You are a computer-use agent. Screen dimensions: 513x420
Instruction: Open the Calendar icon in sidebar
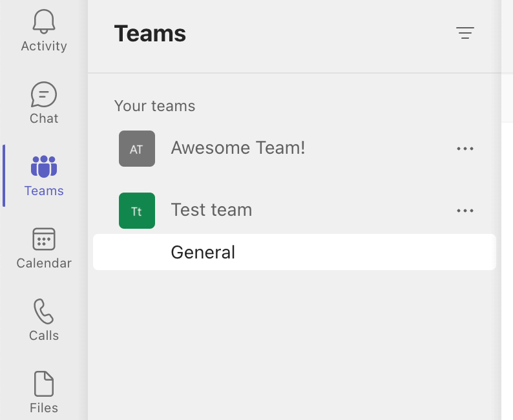point(44,239)
